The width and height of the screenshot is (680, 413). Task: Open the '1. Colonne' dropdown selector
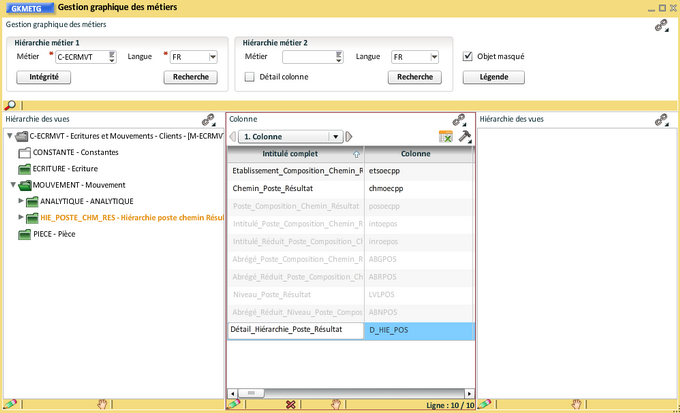click(x=338, y=136)
